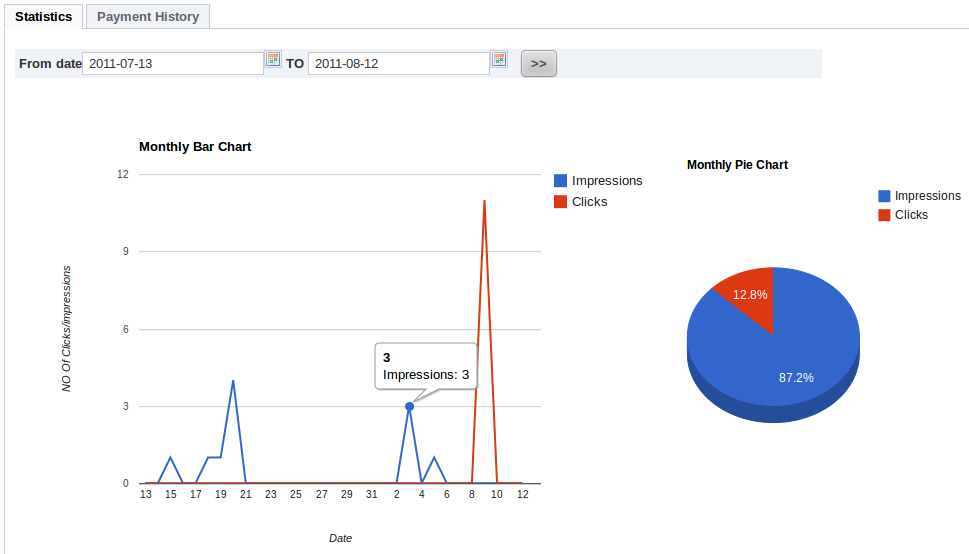Click the blue Impressions swatch in line chart legend
This screenshot has width=969, height=554.
(561, 181)
